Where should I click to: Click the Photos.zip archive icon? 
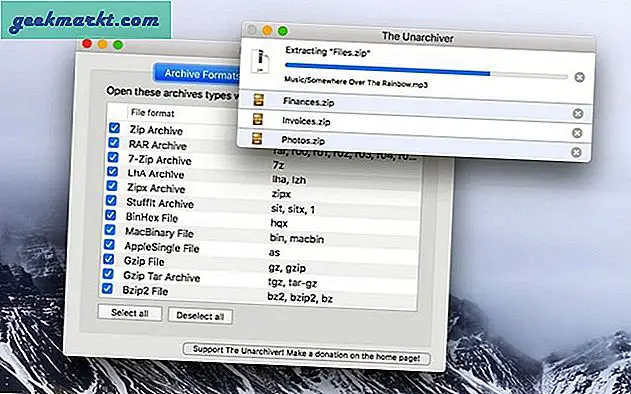(257, 138)
